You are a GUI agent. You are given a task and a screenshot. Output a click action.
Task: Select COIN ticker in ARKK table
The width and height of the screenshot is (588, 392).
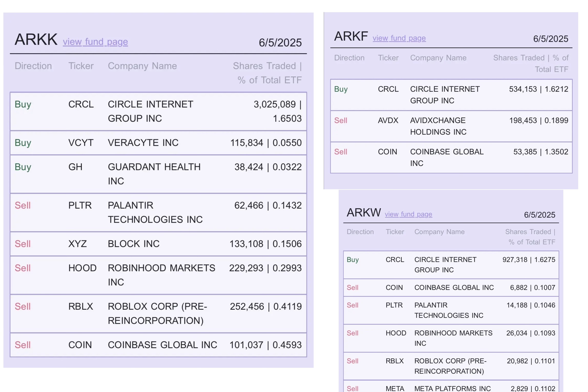pyautogui.click(x=80, y=345)
